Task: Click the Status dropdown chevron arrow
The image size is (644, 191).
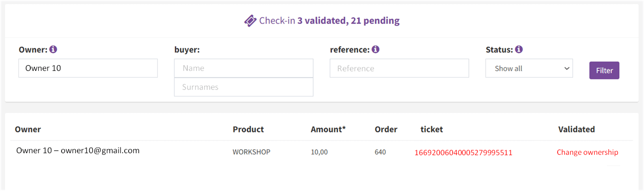Action: click(x=567, y=69)
